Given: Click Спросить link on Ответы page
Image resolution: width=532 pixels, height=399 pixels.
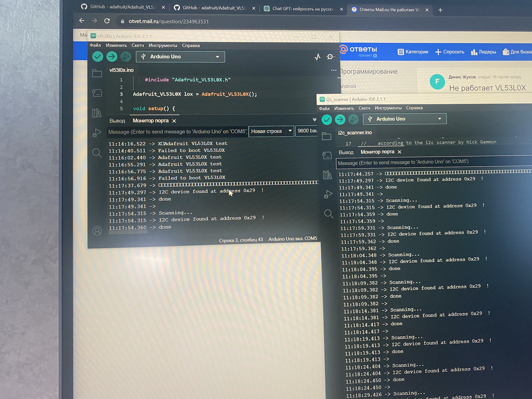Looking at the screenshot, I should pos(450,52).
